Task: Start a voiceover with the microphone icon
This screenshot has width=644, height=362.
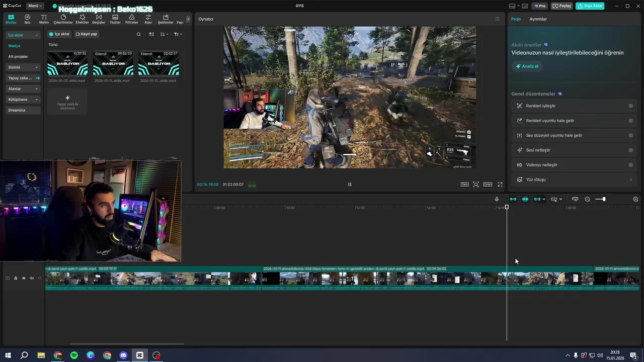Action: pyautogui.click(x=497, y=199)
